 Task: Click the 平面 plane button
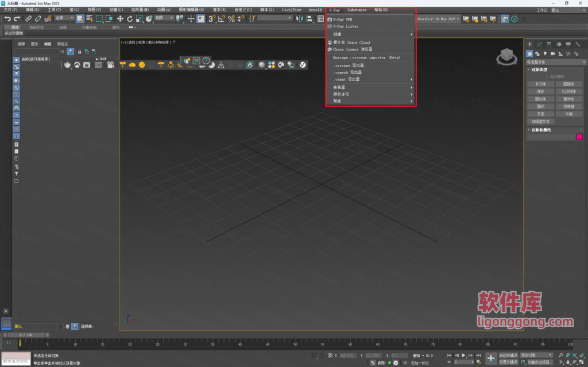569,114
